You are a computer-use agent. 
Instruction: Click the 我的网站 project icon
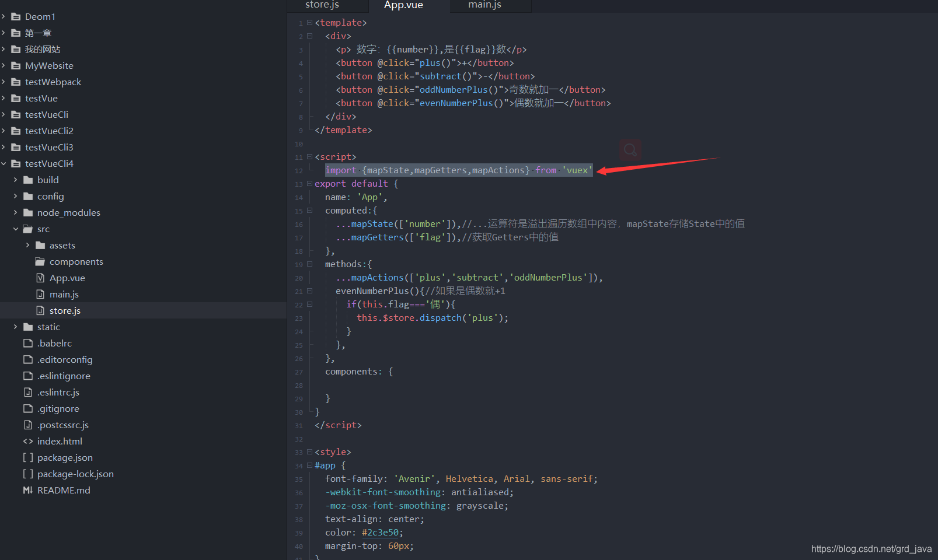tap(16, 50)
